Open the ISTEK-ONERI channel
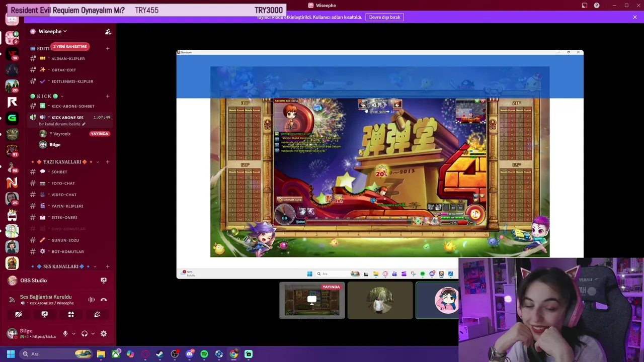Screen dimensions: 644x362 (64, 218)
